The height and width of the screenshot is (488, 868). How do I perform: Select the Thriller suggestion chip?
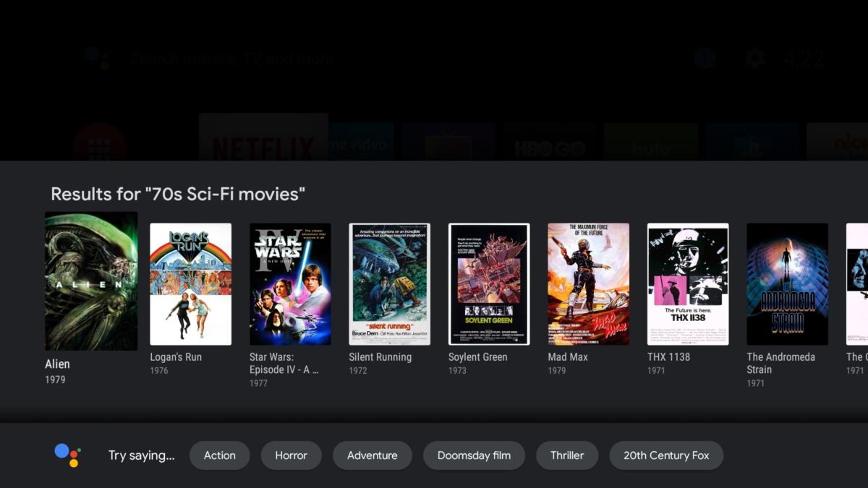567,455
